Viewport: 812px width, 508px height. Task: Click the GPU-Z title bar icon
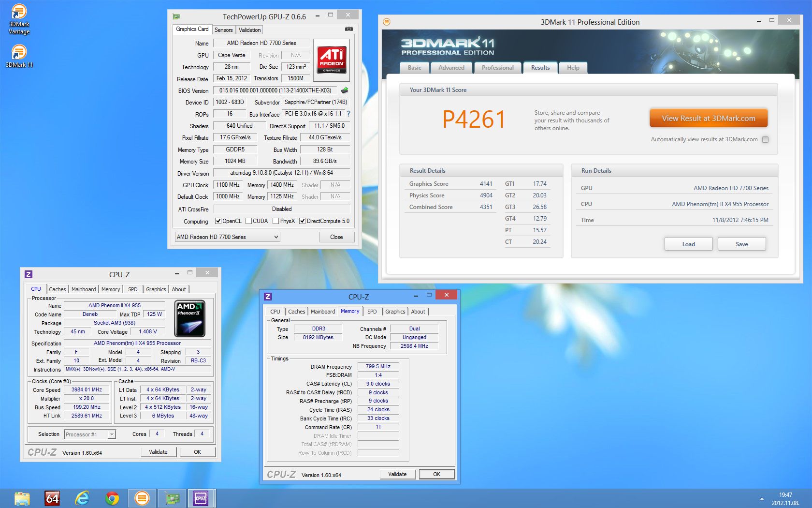pyautogui.click(x=176, y=16)
